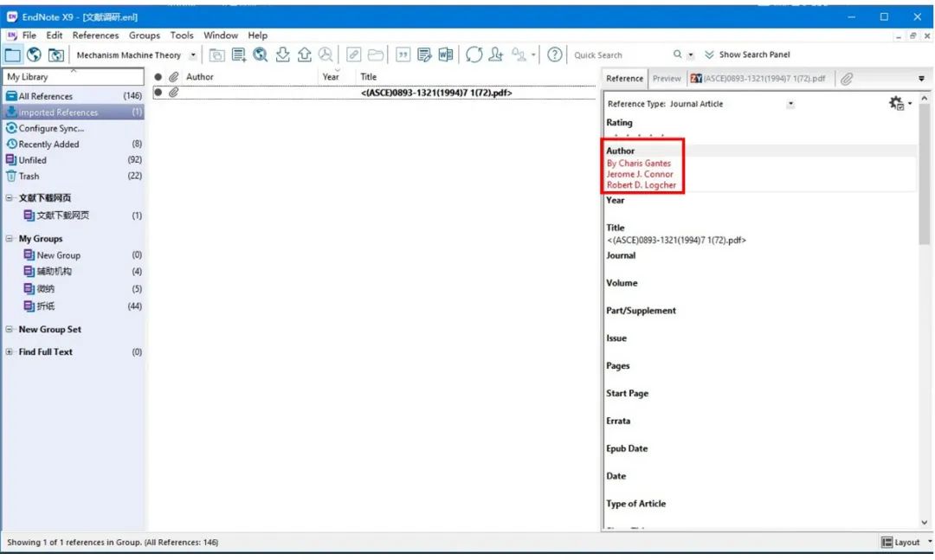The image size is (935, 560).
Task: Click the New Reference icon
Action: pyautogui.click(x=237, y=55)
